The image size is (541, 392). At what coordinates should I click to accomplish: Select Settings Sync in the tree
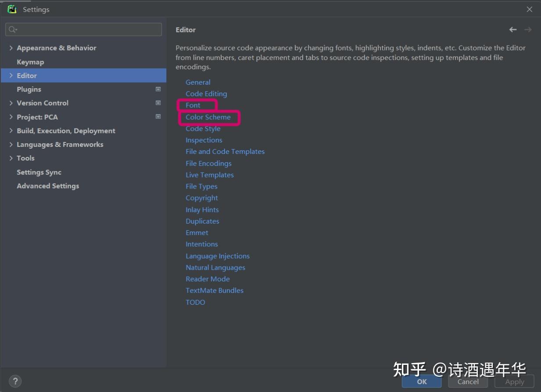point(39,172)
